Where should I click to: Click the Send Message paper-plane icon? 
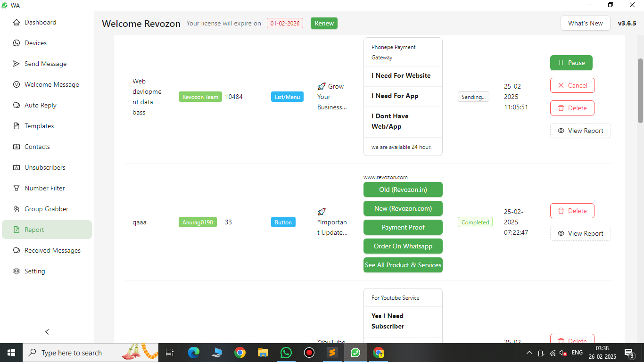(17, 64)
